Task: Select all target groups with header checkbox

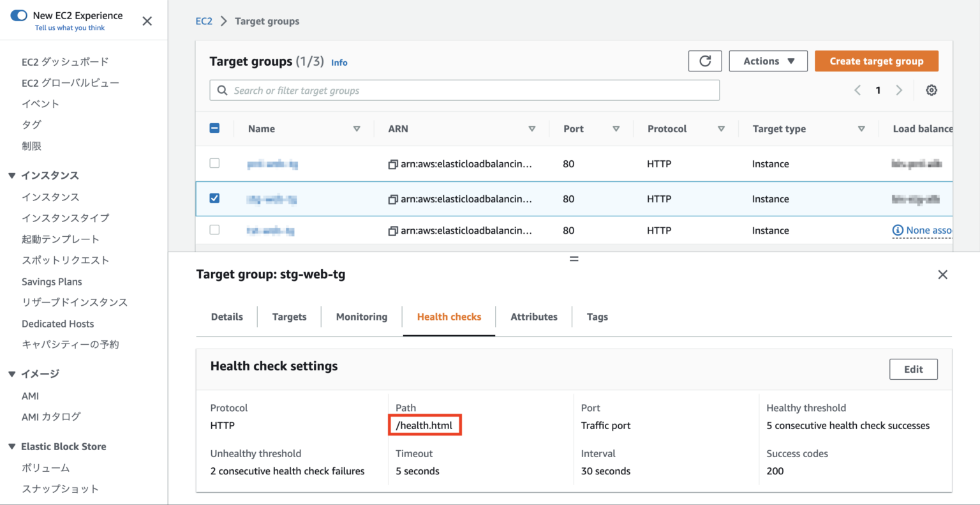Action: coord(214,128)
